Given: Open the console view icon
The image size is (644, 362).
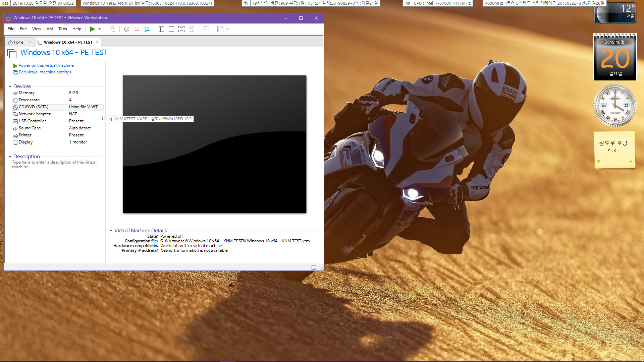Looking at the screenshot, I should point(206,29).
